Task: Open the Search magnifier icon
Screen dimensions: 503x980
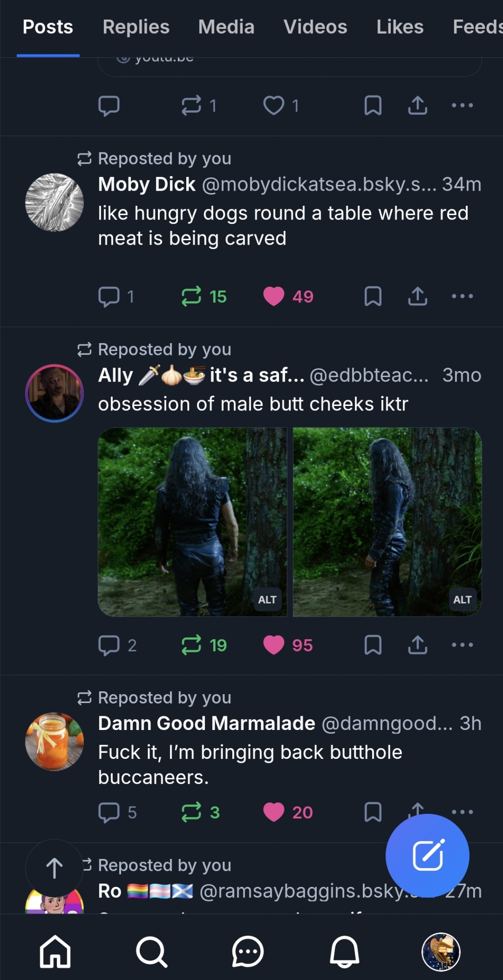Action: coord(151,952)
